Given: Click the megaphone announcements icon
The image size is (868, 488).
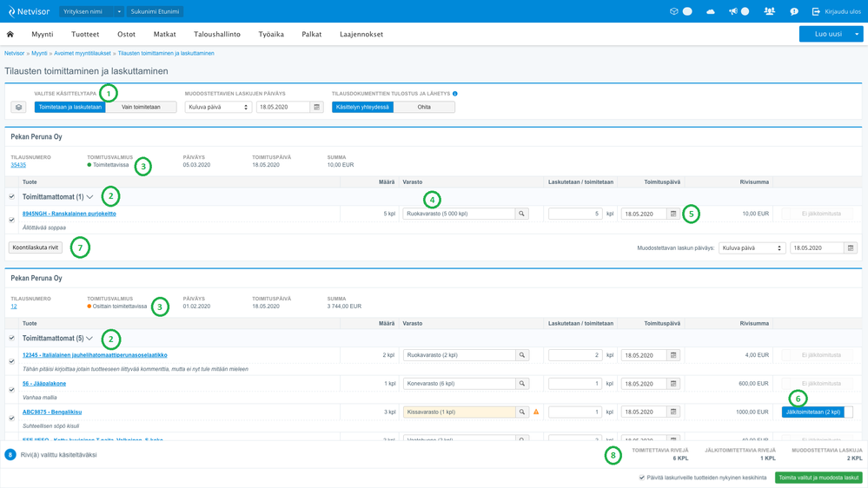Looking at the screenshot, I should click(x=733, y=11).
